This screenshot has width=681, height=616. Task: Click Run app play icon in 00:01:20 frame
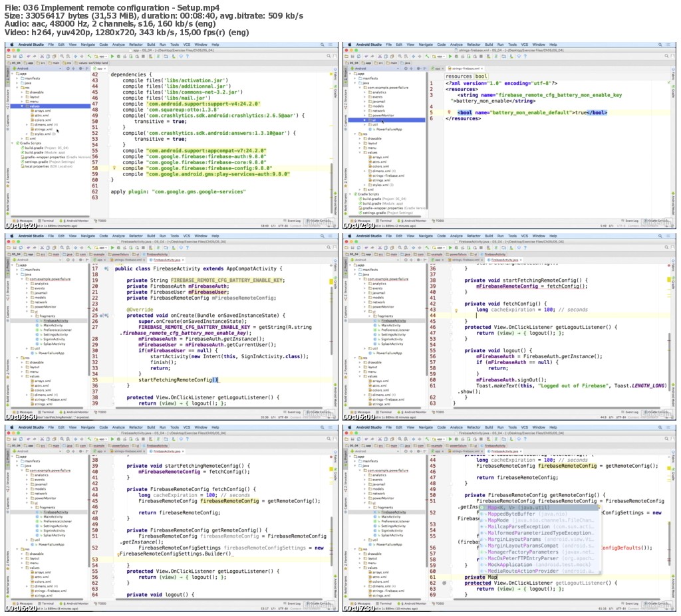[x=112, y=56]
